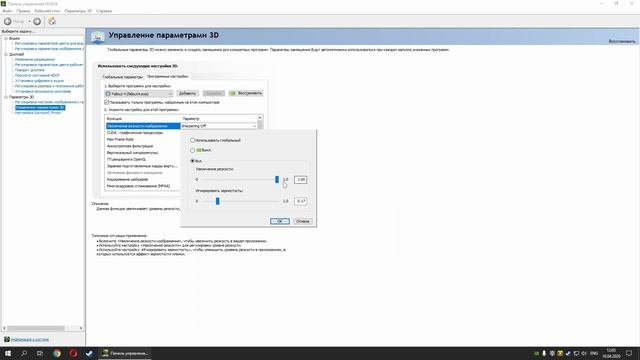Image resolution: width=640 pixels, height=360 pixels.
Task: Click the 'Игнорировать зернистость' slider handle
Action: pyautogui.click(x=218, y=201)
